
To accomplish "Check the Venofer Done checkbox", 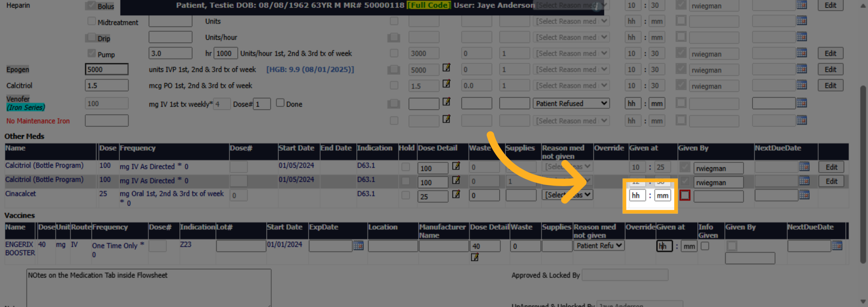I will pyautogui.click(x=280, y=103).
